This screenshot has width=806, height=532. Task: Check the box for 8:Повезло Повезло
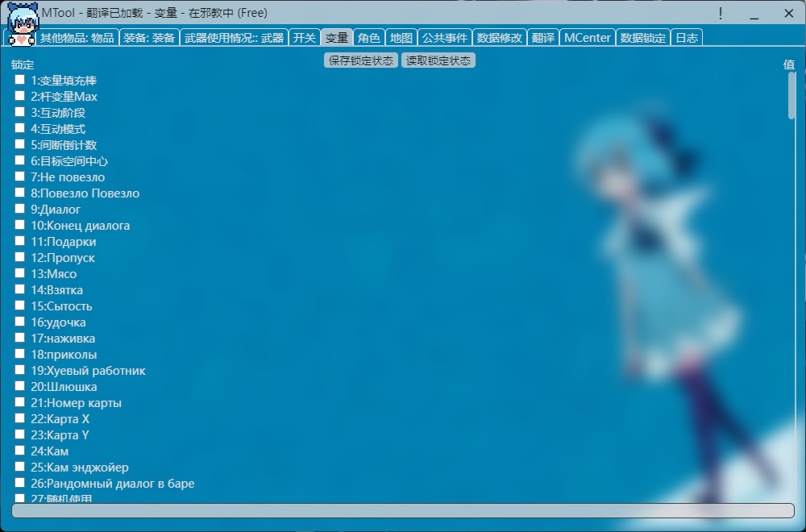pos(19,193)
